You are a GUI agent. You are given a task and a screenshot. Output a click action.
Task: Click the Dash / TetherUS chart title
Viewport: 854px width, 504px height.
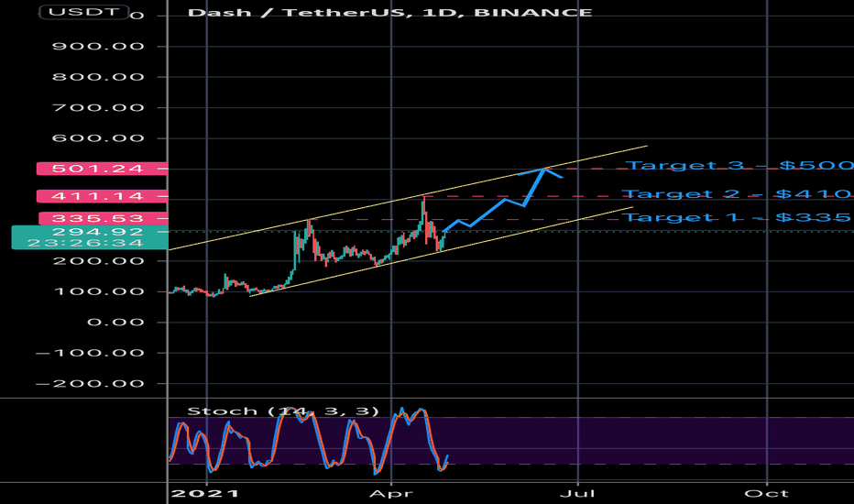coord(390,12)
